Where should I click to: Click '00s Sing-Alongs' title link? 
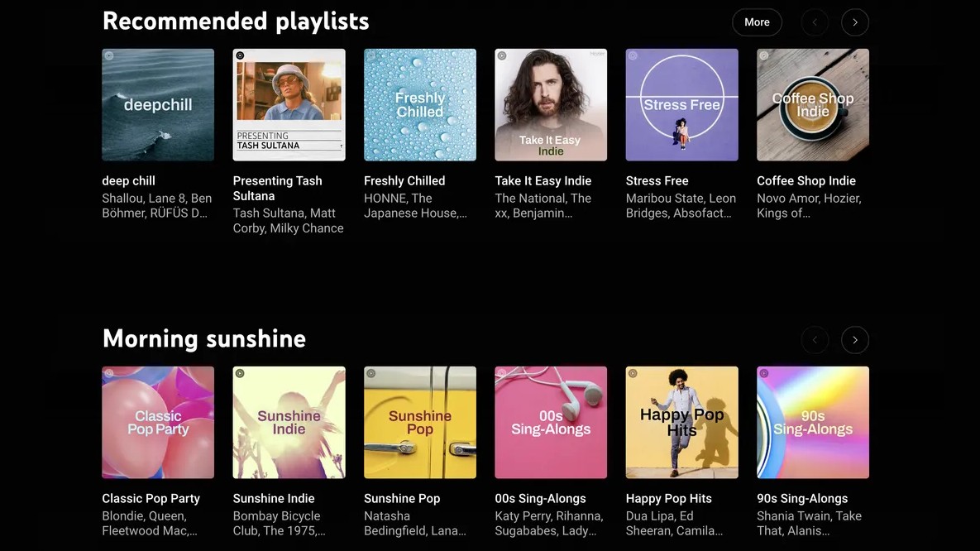click(541, 498)
